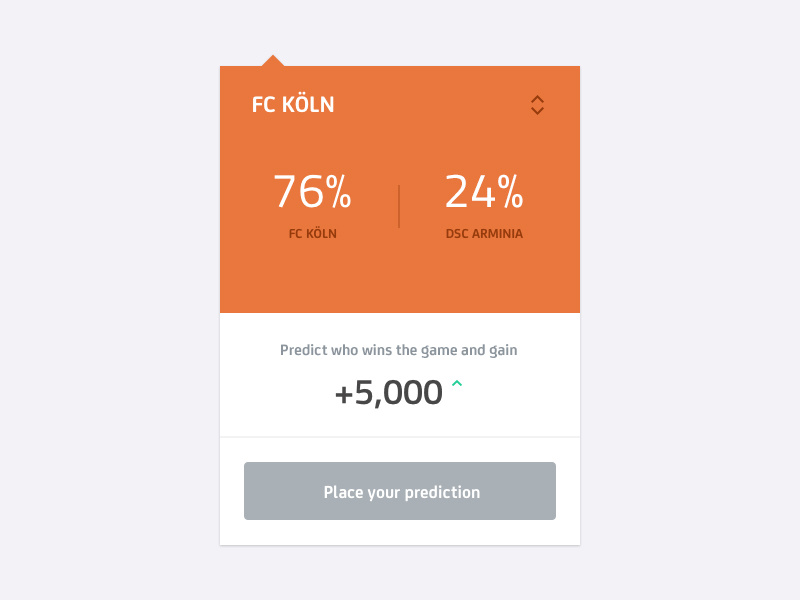Image resolution: width=800 pixels, height=600 pixels.
Task: Select the 24% win probability figure
Action: [x=484, y=191]
